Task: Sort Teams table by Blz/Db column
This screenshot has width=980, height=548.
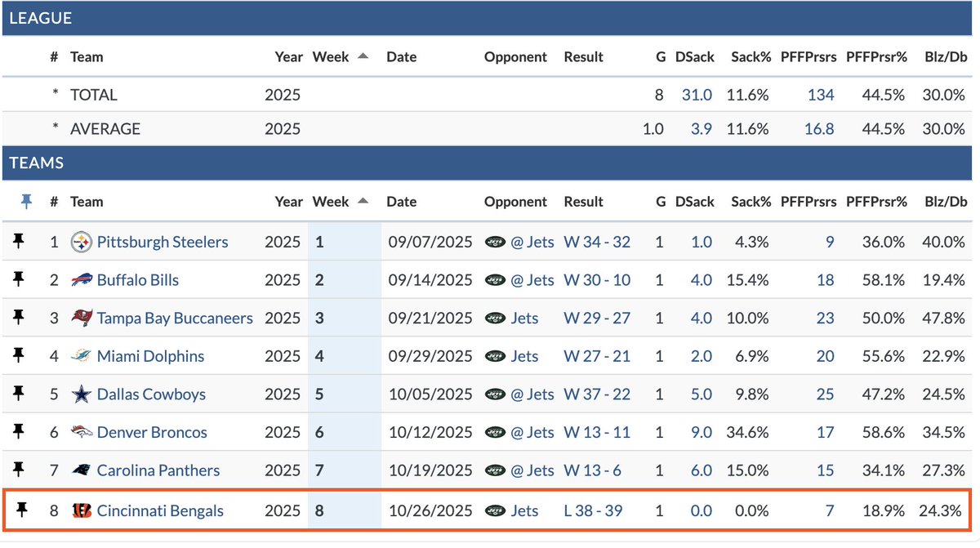Action: pyautogui.click(x=946, y=202)
